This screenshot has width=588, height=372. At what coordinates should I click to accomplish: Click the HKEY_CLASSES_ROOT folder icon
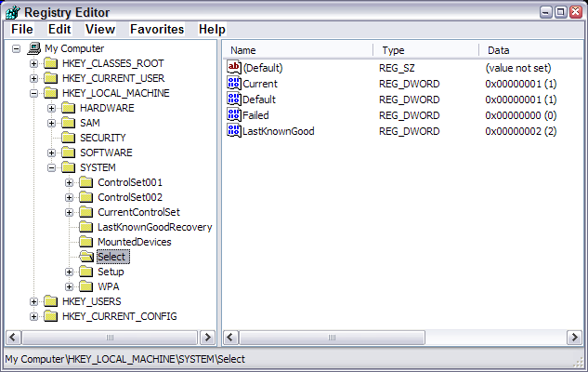pyautogui.click(x=50, y=63)
